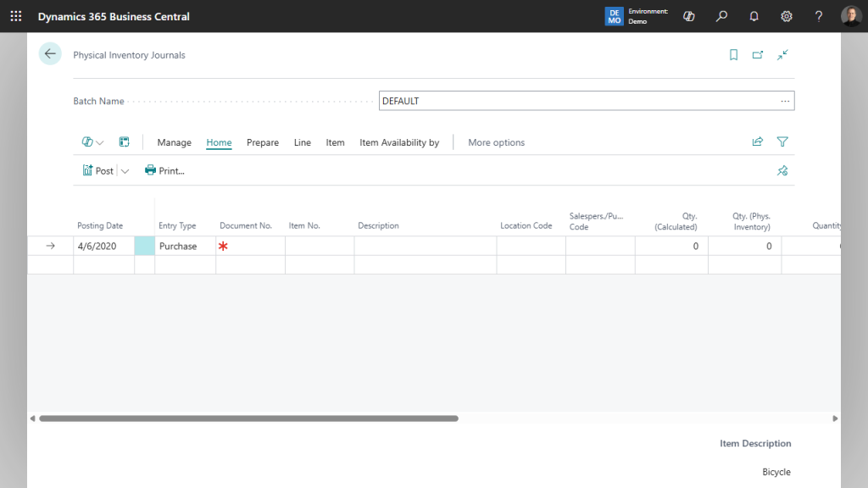Open Business Central settings gear

tap(786, 16)
